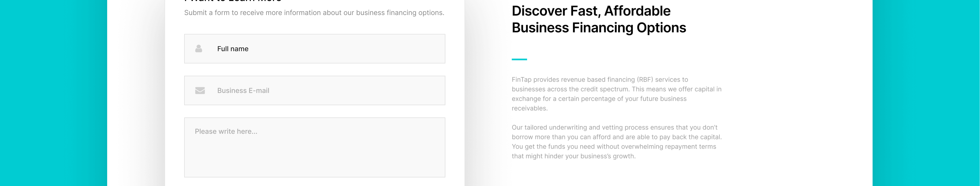Click the "Discover Fast, Affordable" heading line
Image resolution: width=980 pixels, height=186 pixels.
pyautogui.click(x=591, y=11)
